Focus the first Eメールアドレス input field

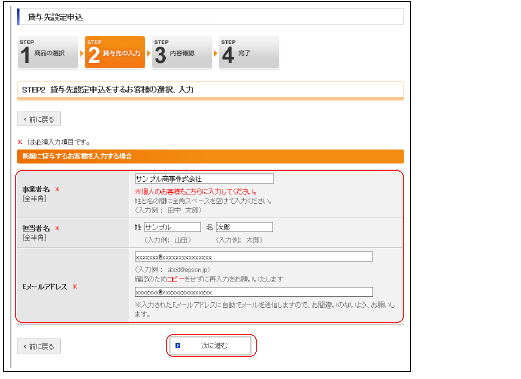[x=254, y=257]
